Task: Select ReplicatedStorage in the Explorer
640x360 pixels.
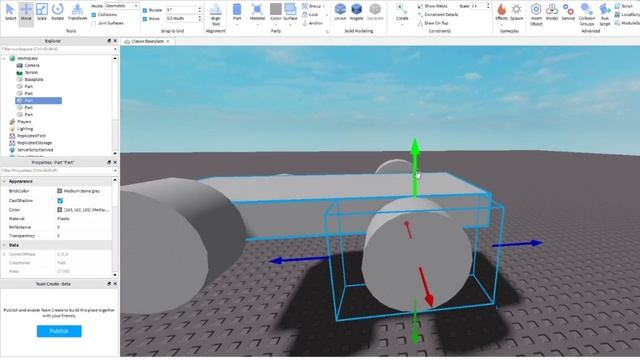Action: tap(34, 143)
